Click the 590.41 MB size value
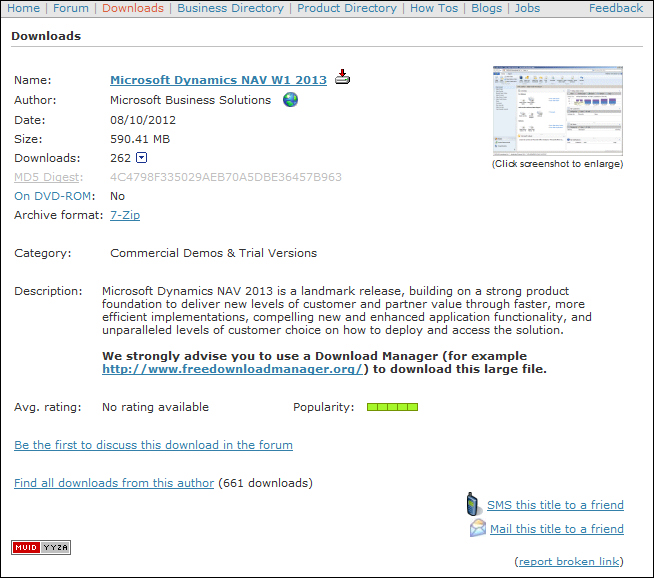The image size is (654, 578). [140, 139]
